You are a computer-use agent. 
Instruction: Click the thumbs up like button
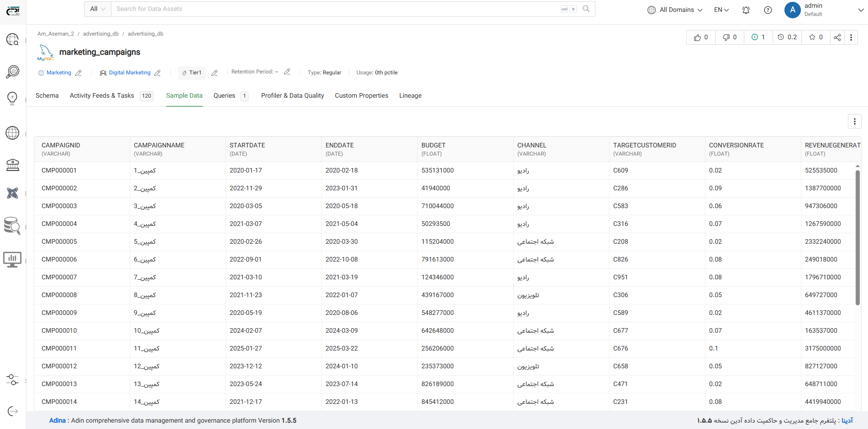701,37
